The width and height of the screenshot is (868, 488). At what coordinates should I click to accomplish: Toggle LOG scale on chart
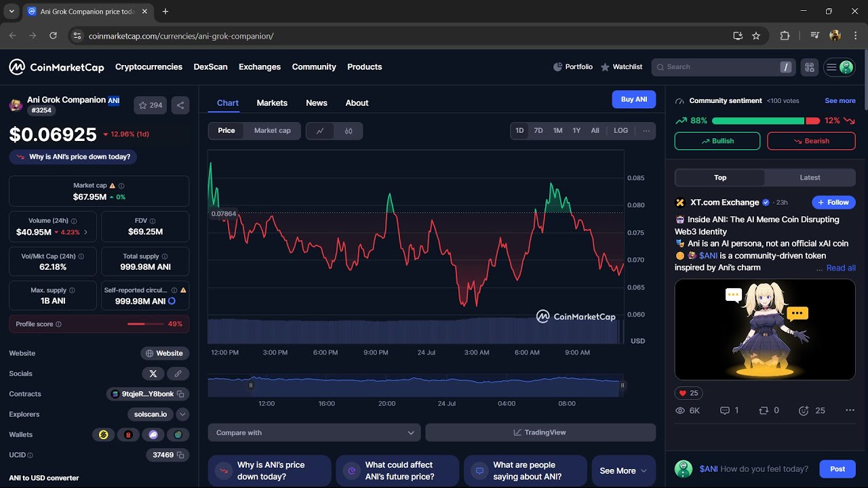[x=621, y=131]
